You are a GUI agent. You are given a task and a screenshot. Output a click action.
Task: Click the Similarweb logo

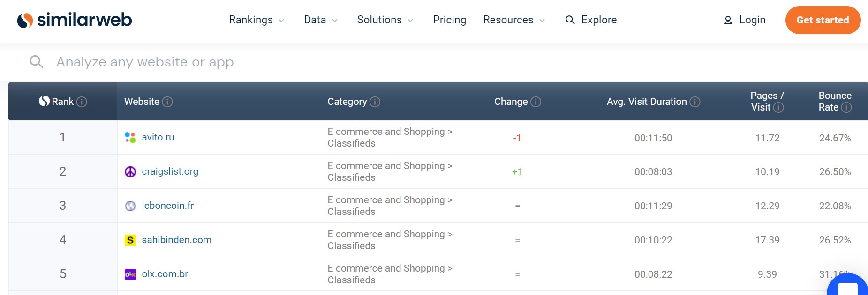tap(75, 20)
